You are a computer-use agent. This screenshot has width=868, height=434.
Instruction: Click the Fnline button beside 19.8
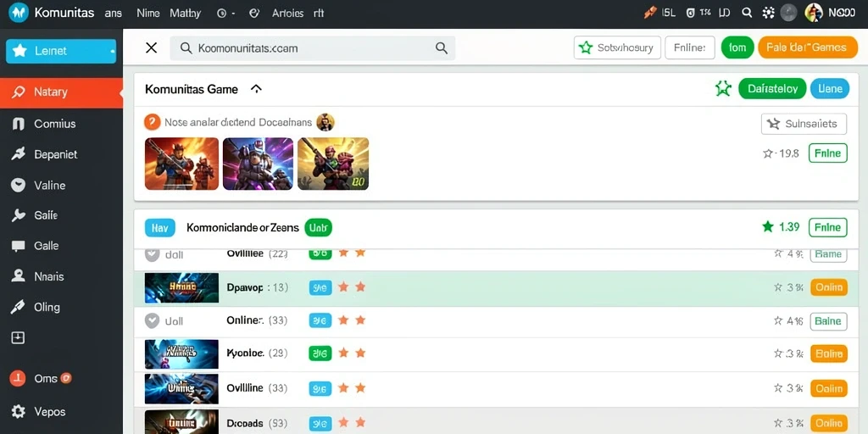pos(828,153)
